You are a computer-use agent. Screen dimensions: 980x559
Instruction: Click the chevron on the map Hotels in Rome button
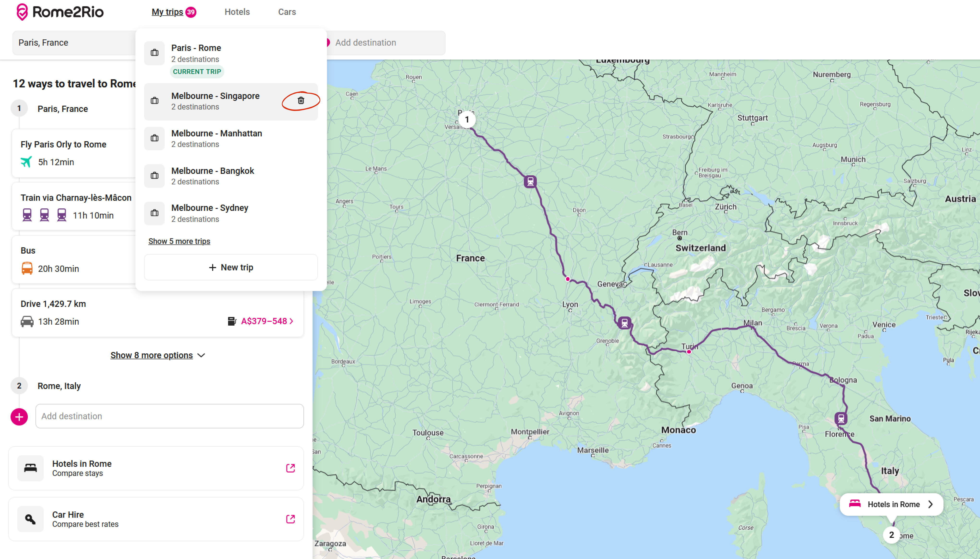tap(931, 504)
